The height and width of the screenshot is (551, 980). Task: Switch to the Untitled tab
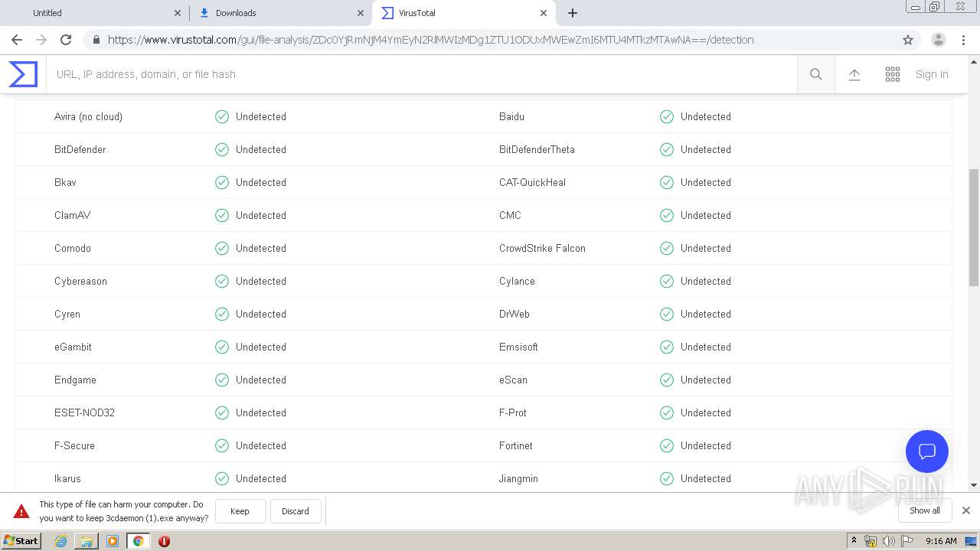[95, 13]
